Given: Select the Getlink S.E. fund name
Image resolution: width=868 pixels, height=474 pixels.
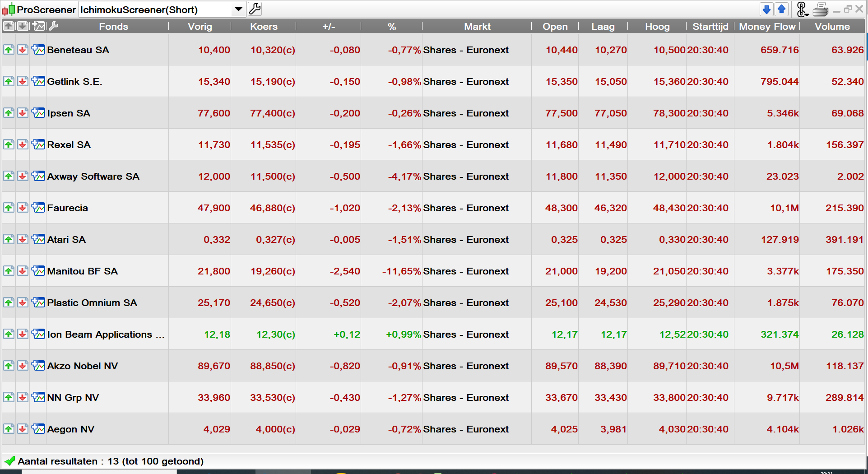Looking at the screenshot, I should coord(75,82).
